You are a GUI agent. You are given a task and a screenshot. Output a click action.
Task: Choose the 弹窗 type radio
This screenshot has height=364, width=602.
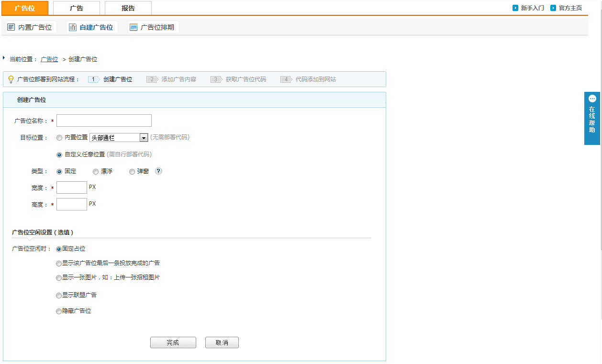tap(132, 172)
